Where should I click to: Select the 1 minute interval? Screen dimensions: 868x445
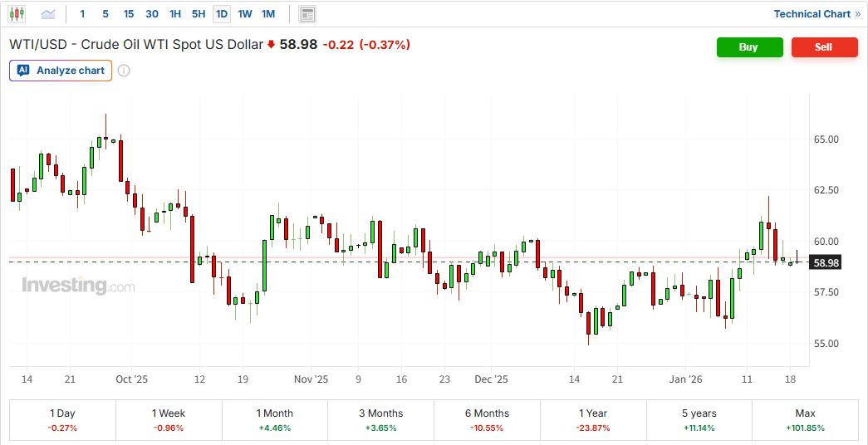82,14
